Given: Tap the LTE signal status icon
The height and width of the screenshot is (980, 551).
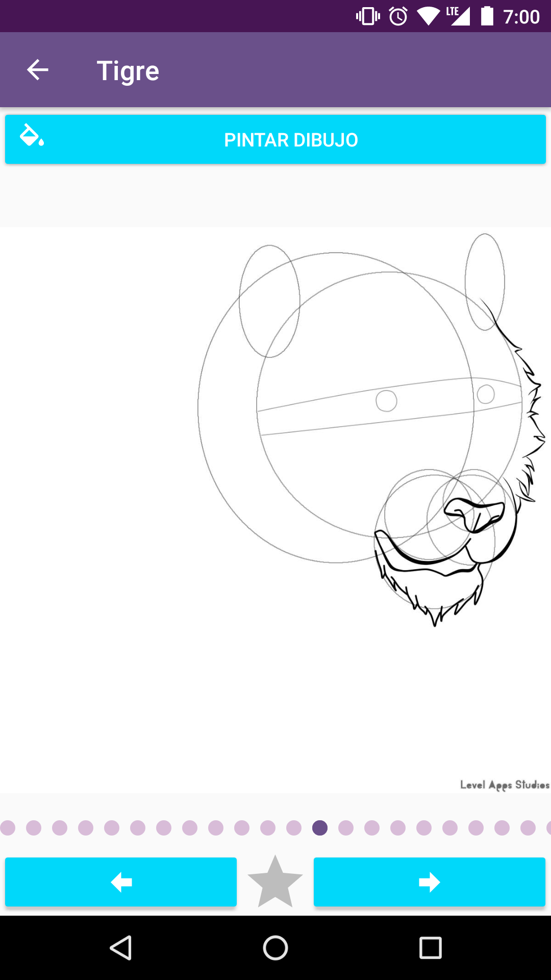Looking at the screenshot, I should click(x=458, y=16).
